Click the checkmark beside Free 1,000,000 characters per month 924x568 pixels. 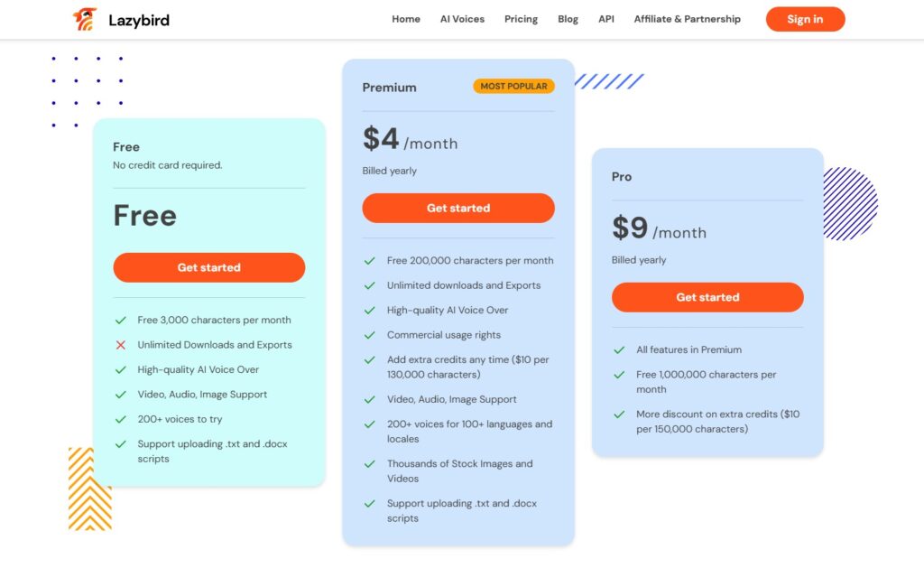[622, 375]
